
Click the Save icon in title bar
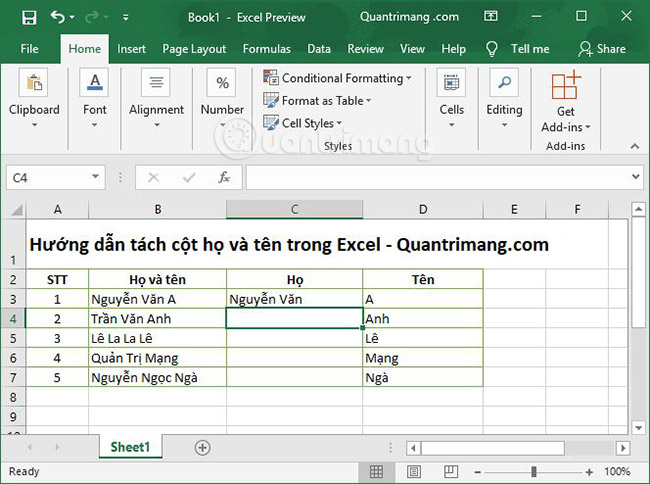(x=29, y=17)
